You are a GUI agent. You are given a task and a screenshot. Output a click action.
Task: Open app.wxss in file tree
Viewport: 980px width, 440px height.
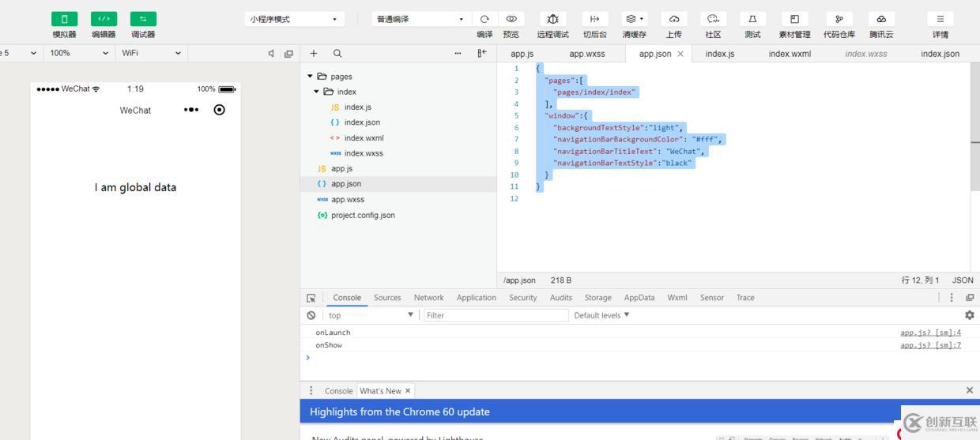pos(348,200)
